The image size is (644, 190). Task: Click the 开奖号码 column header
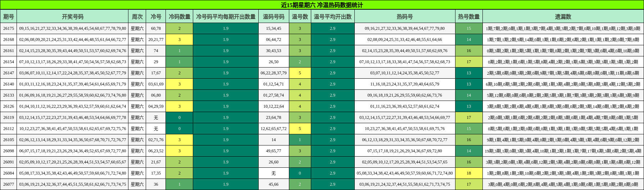[x=73, y=17]
